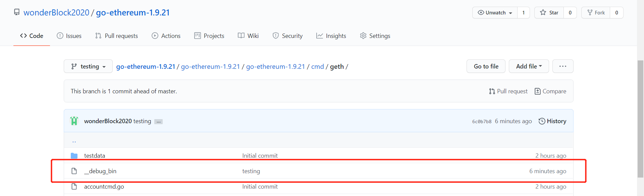Open the Security tab
Viewport: 644px width, 196px height.
pyautogui.click(x=287, y=36)
